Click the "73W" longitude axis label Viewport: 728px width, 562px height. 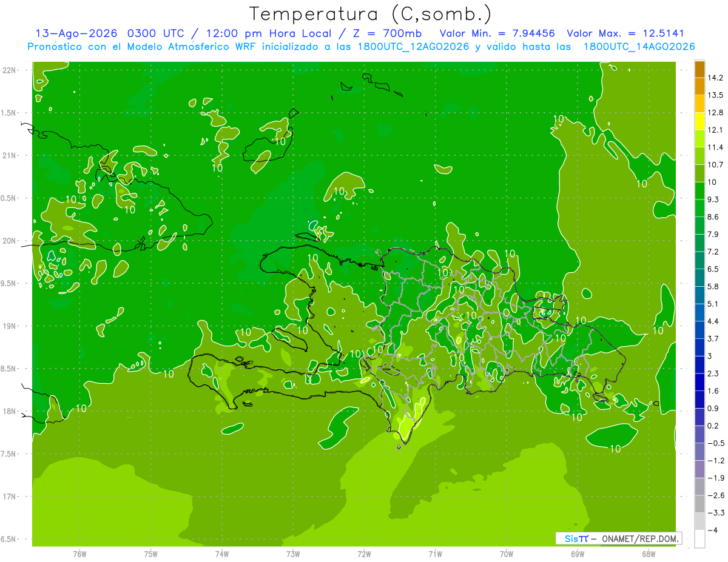pos(293,554)
